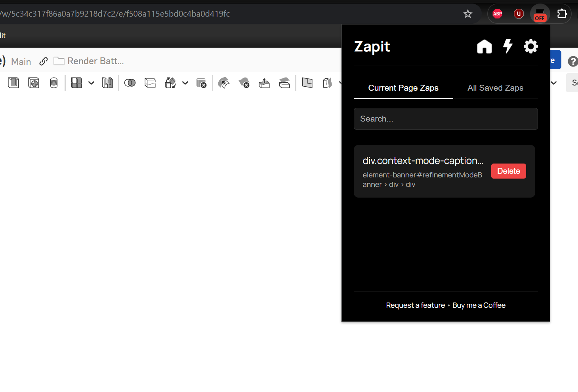Viewport: 578px width, 392px height.
Task: Bookmark this page with the star icon
Action: pyautogui.click(x=468, y=14)
